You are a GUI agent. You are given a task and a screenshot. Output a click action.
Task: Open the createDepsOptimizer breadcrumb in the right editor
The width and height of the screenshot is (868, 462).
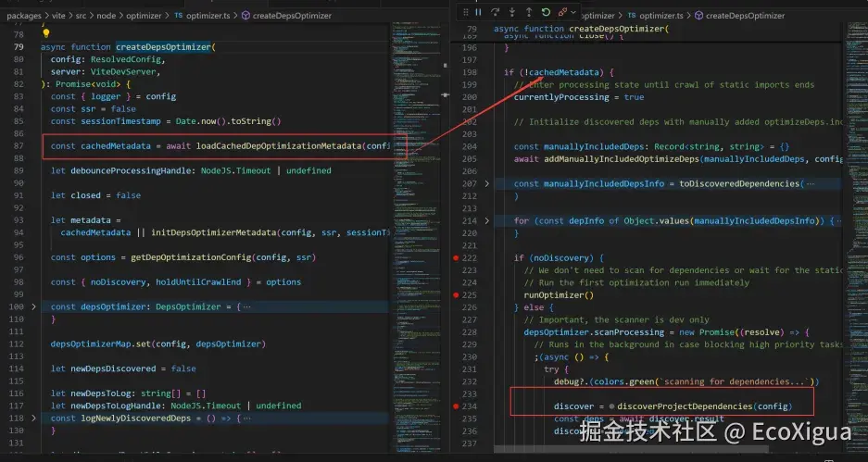pyautogui.click(x=745, y=16)
